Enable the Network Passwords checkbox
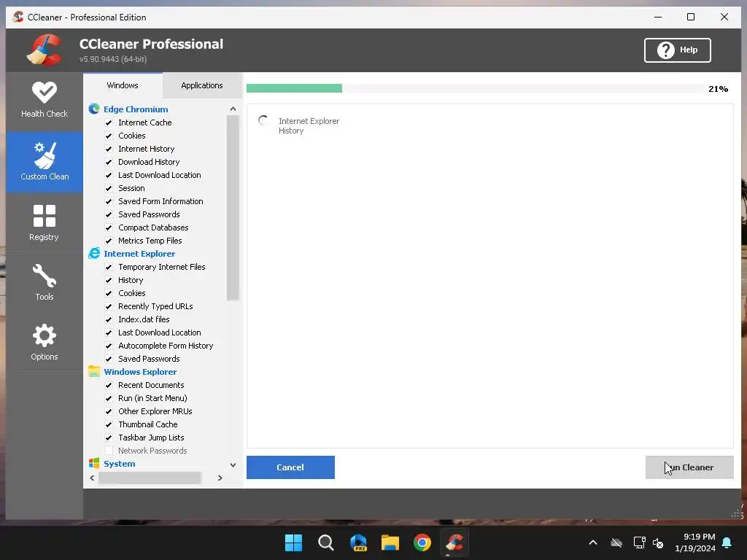The width and height of the screenshot is (747, 560). (x=109, y=451)
